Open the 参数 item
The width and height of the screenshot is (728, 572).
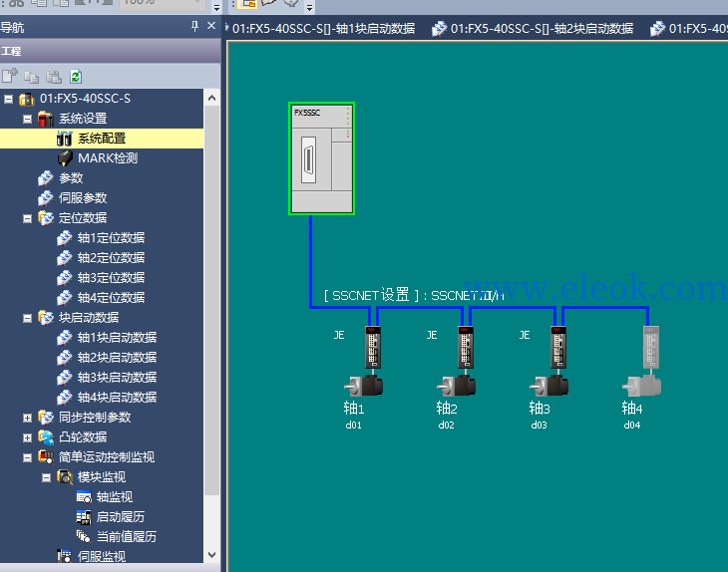[x=71, y=178]
